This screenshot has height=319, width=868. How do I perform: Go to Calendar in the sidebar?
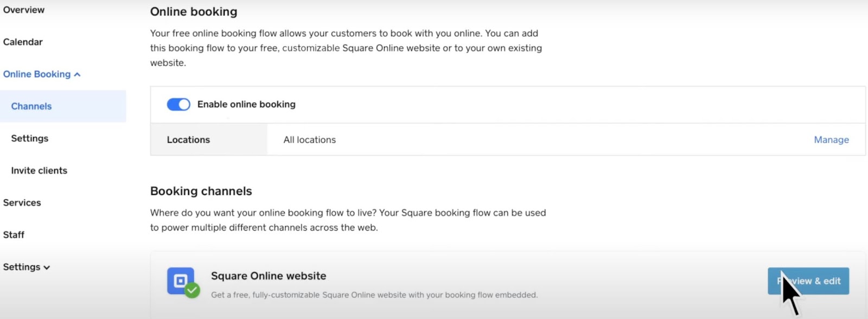(x=23, y=42)
